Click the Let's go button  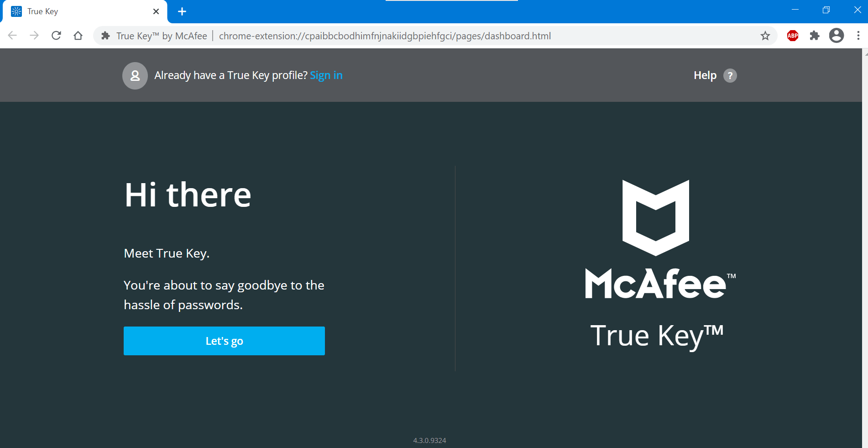coord(224,341)
